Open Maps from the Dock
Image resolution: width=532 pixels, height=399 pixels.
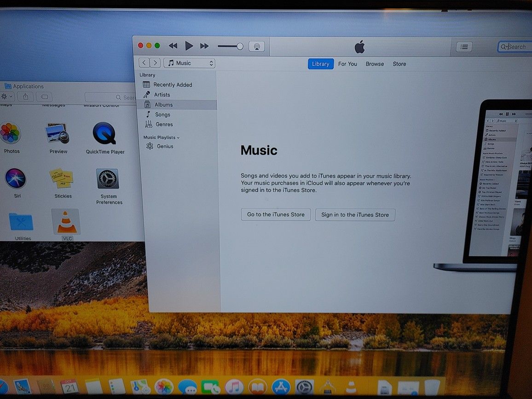point(140,387)
